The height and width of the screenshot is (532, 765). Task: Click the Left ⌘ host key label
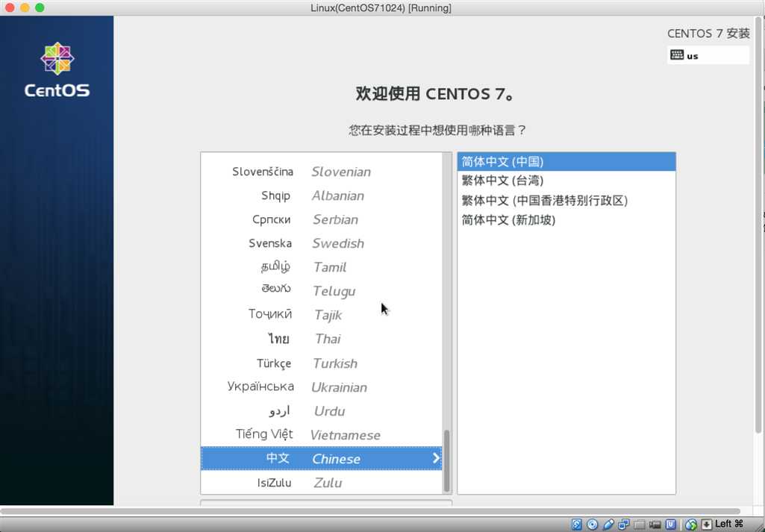[x=729, y=524]
